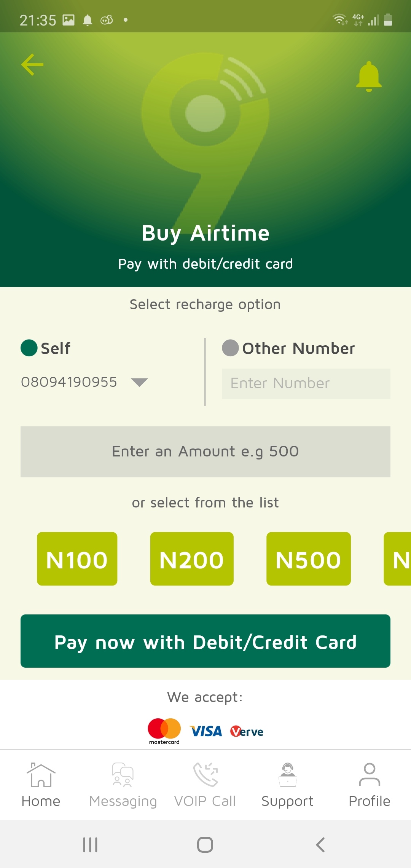
Task: Tap the Profile person icon
Action: pyautogui.click(x=369, y=775)
